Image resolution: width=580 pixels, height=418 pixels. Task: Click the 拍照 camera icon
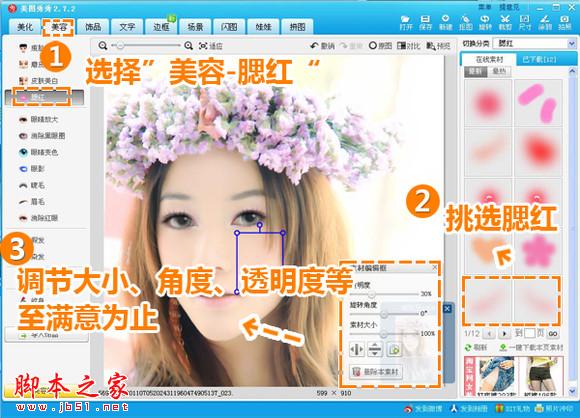564,23
